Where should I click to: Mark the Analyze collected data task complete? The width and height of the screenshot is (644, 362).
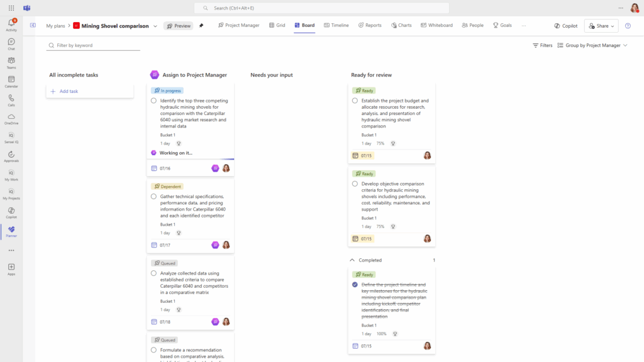point(153,273)
